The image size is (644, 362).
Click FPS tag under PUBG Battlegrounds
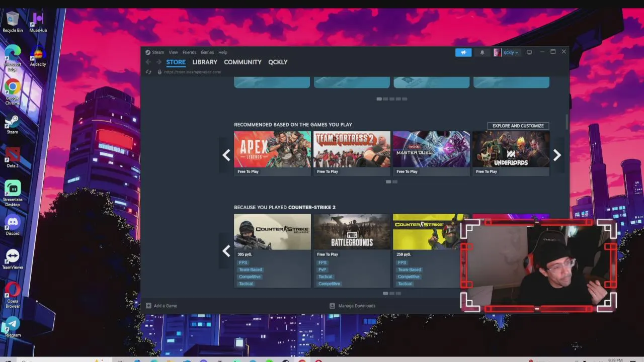pyautogui.click(x=323, y=262)
